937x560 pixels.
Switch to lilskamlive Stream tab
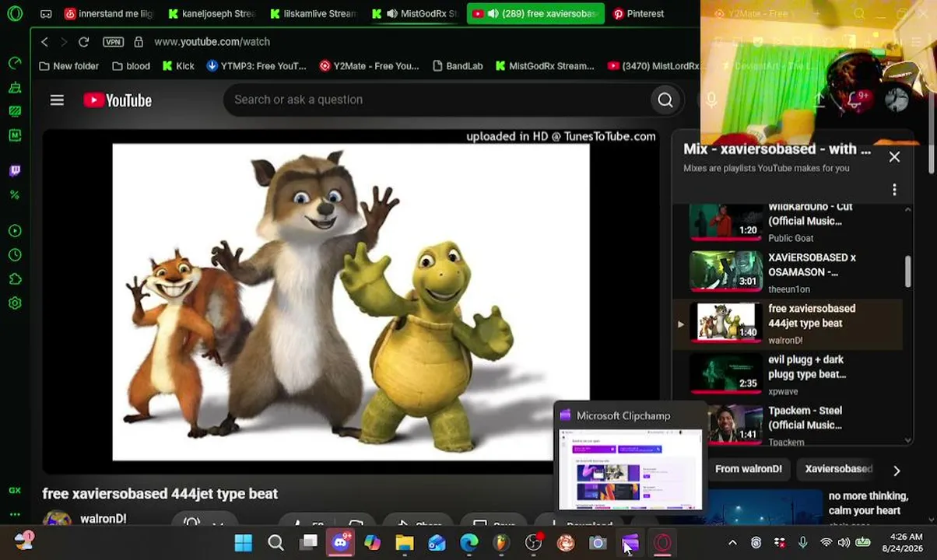[314, 13]
